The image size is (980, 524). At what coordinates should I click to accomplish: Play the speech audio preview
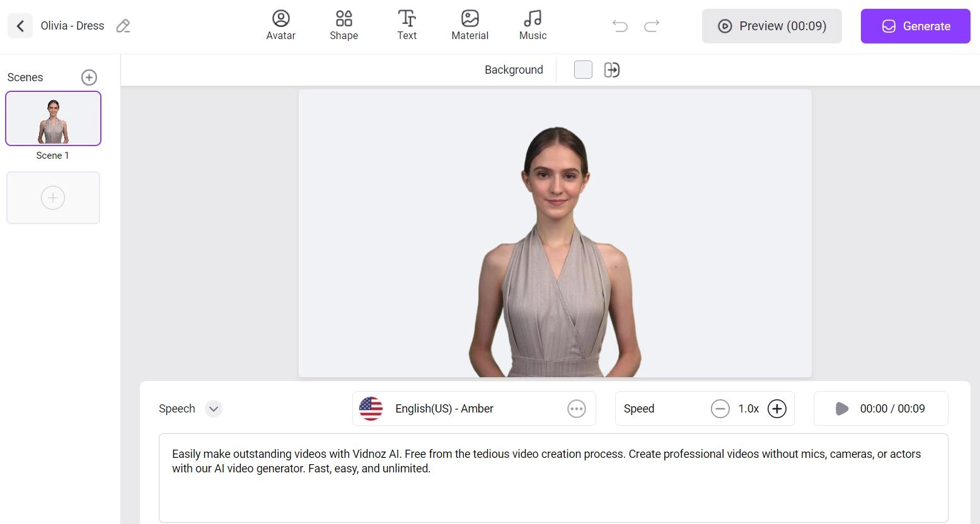[842, 409]
